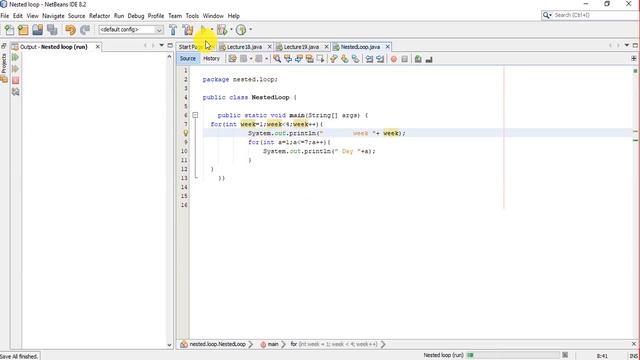Click the Find Next Occurrence icon
The image size is (640, 360).
pos(299,59)
